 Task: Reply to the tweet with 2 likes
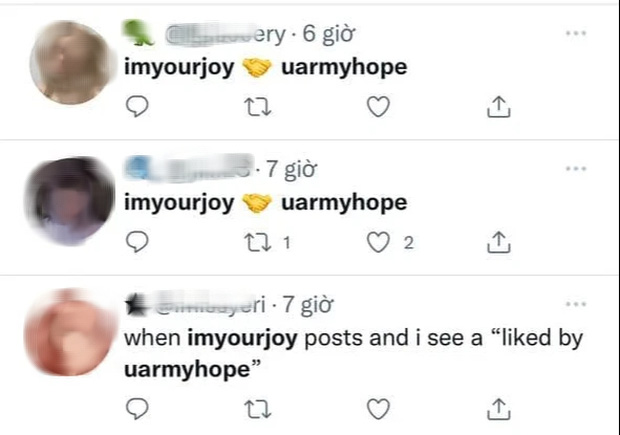[x=137, y=242]
